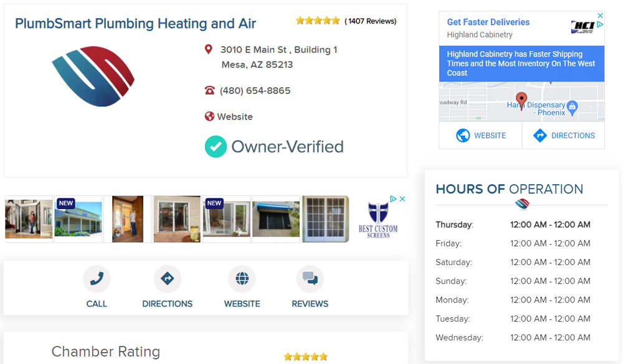Click the Website link under phone number
Screen dimensions: 623x364
click(235, 117)
